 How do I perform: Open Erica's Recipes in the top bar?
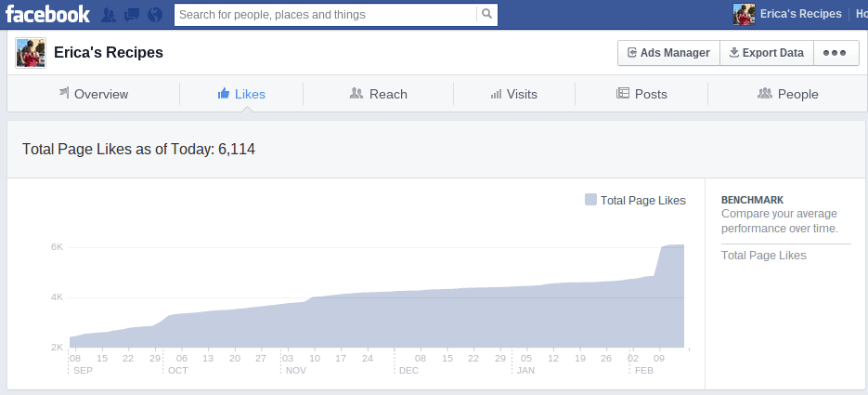coord(800,14)
